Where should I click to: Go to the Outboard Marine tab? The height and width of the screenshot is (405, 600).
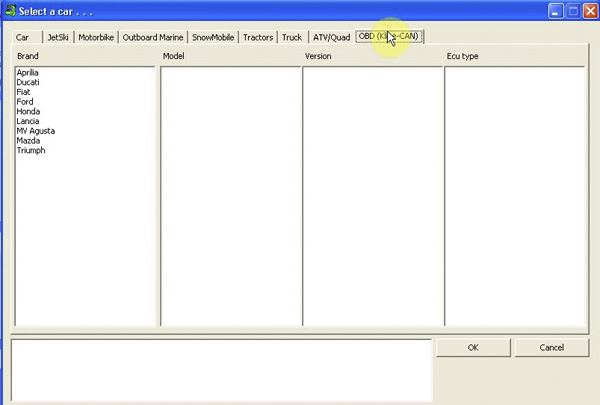[153, 37]
